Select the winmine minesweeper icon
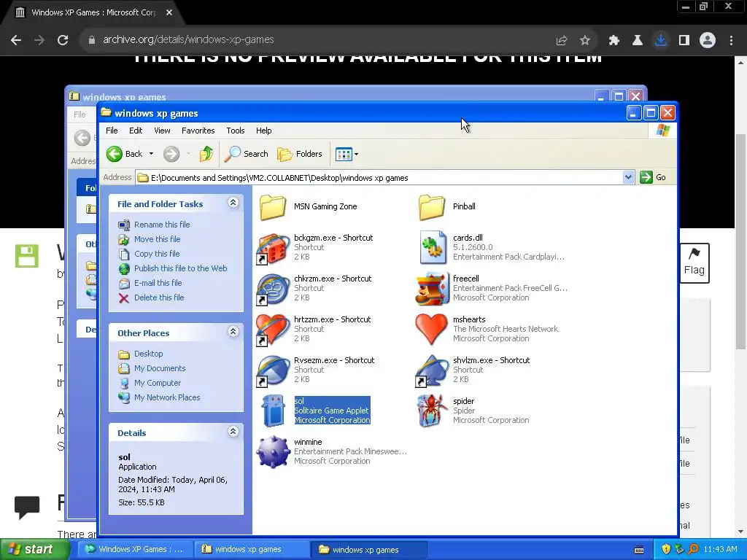747x560 pixels. point(273,452)
